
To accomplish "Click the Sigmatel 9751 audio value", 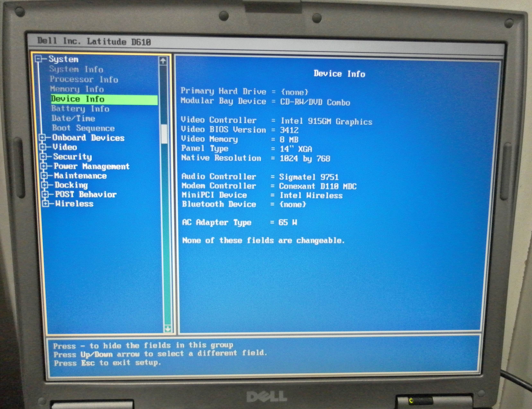I will [x=309, y=177].
